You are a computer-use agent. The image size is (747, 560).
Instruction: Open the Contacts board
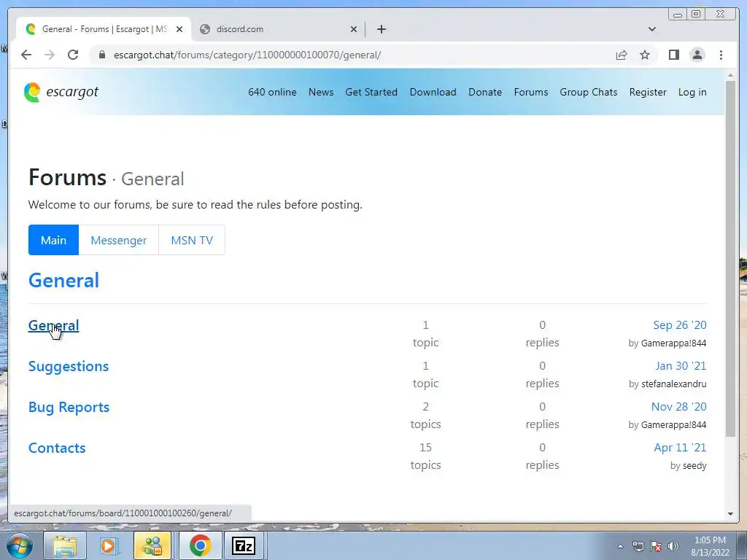57,448
